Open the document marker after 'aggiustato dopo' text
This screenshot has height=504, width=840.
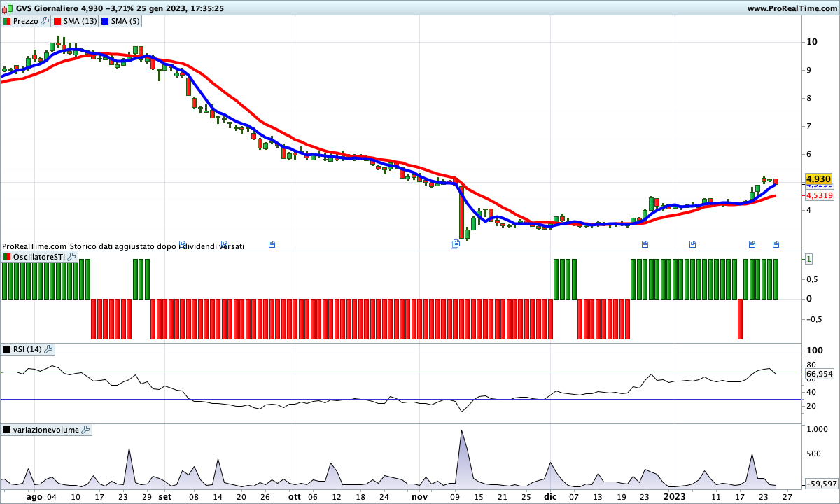182,244
